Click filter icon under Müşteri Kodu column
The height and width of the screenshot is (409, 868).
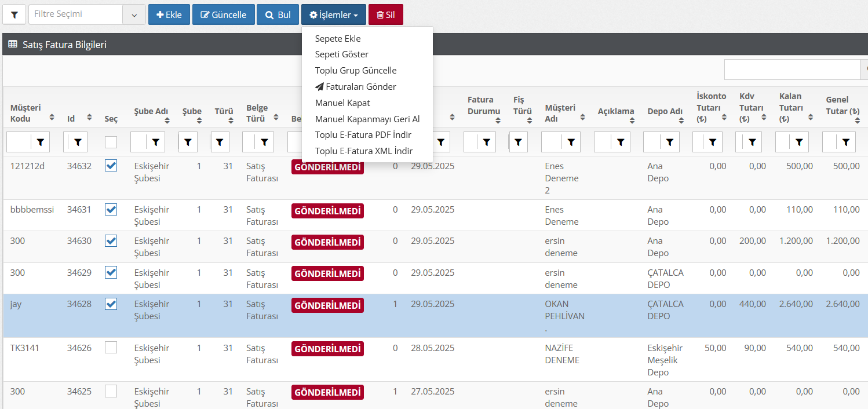coord(41,141)
